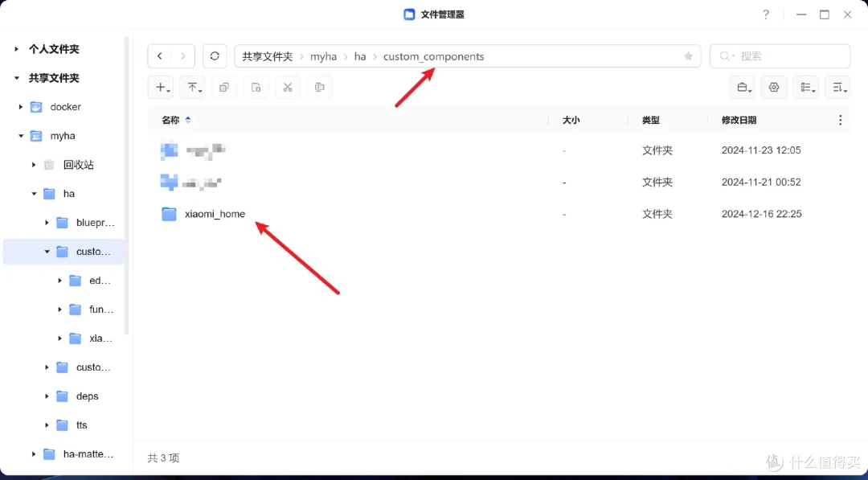The height and width of the screenshot is (480, 868).
Task: Go forward using the forward arrow
Action: [183, 56]
